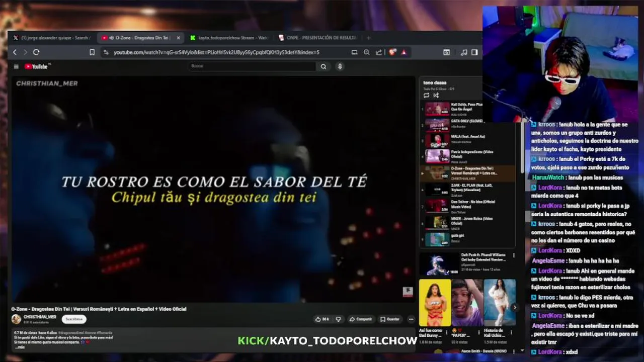Open a new tab with the plus button
Screen dimensions: 644x362
coord(369,38)
